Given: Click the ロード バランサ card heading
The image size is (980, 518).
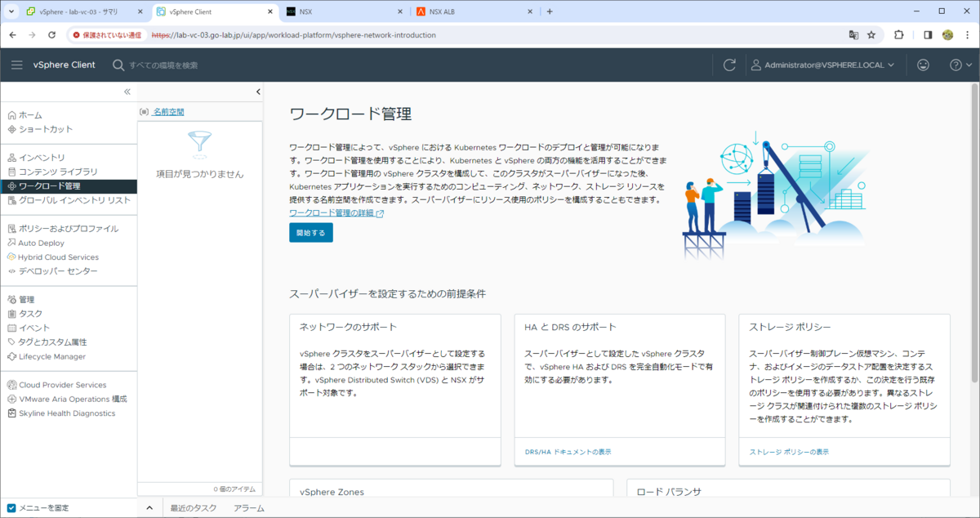Looking at the screenshot, I should 669,492.
